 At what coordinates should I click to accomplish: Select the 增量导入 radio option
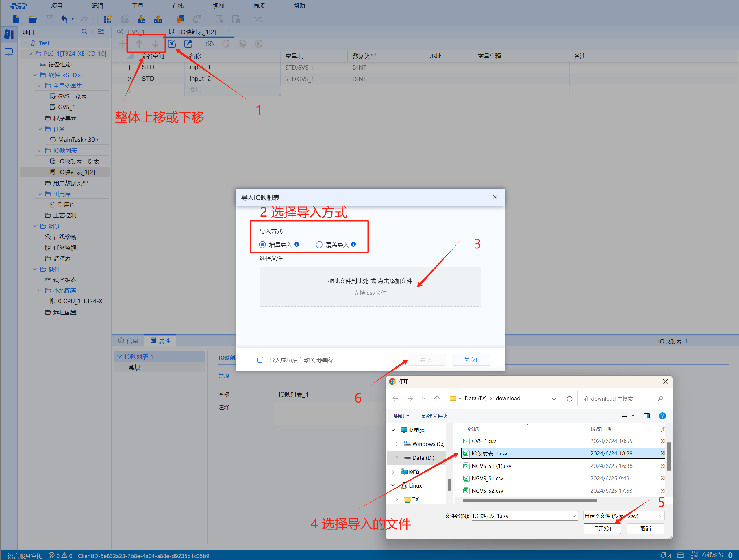point(263,245)
